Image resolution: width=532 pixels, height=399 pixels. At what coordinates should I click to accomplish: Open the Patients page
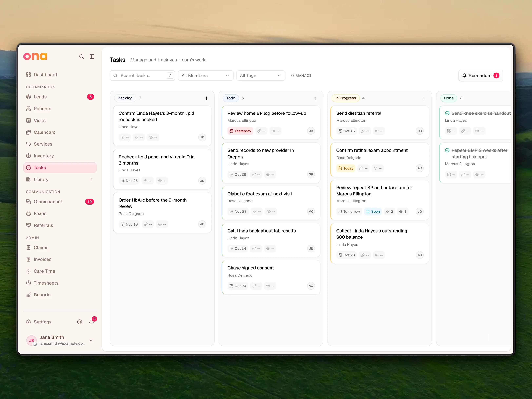click(x=60, y=109)
